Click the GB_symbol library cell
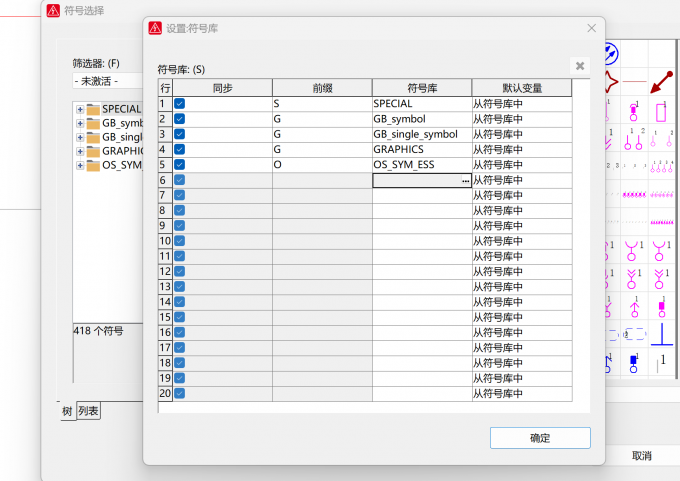The width and height of the screenshot is (680, 481). [422, 119]
